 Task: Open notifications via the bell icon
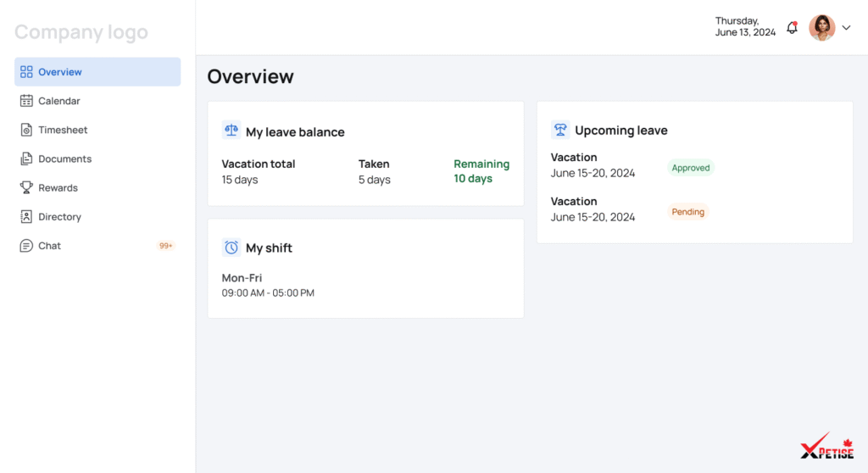tap(792, 27)
